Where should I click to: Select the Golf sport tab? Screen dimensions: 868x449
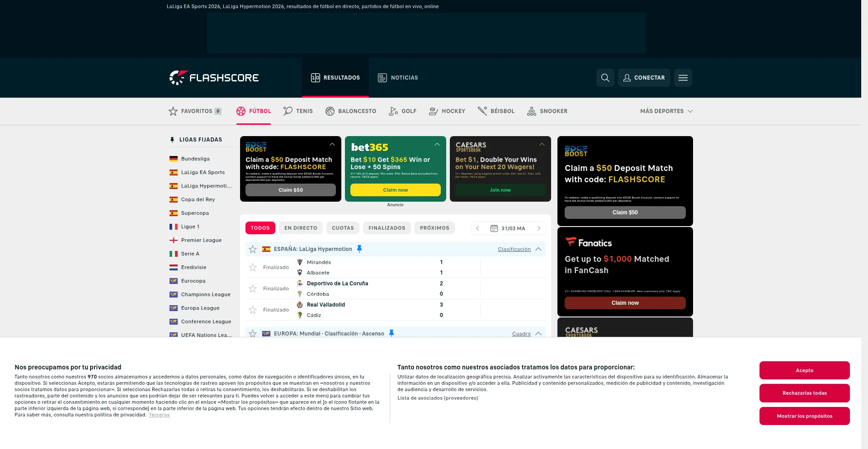(x=403, y=111)
